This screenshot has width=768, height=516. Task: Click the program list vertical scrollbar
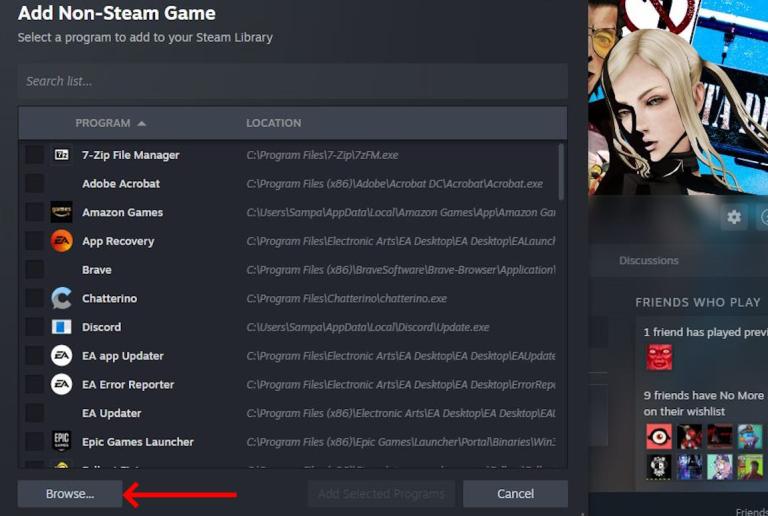click(x=561, y=172)
